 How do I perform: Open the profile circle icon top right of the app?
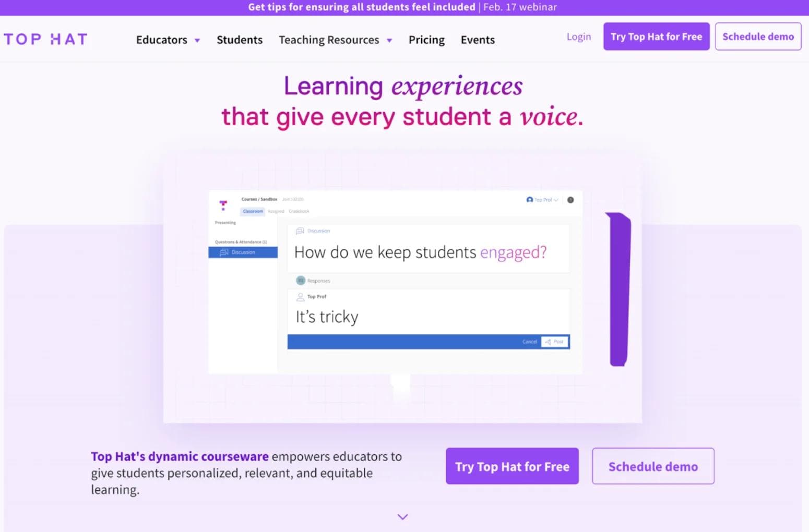coord(570,200)
